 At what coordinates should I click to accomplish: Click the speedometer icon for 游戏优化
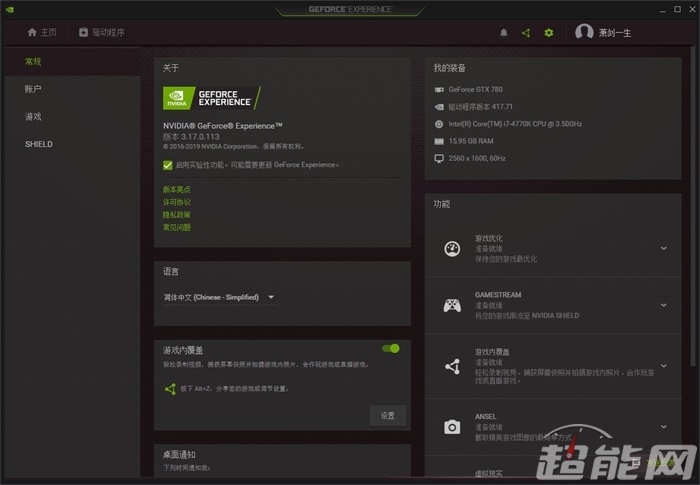coord(452,248)
